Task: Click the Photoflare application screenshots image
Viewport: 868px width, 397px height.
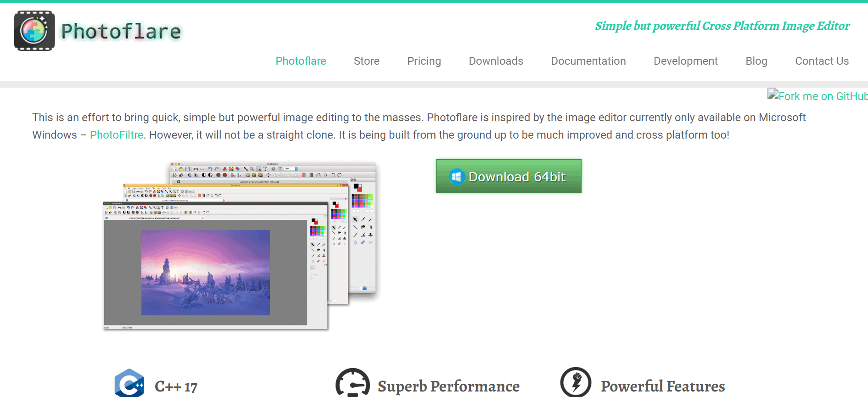Action: [241, 246]
